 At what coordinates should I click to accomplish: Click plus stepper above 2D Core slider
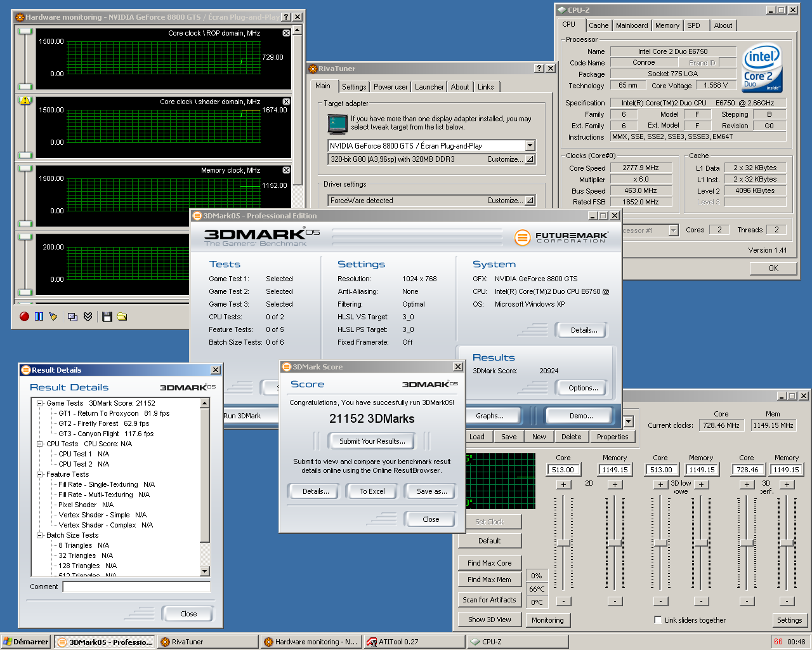pos(563,485)
